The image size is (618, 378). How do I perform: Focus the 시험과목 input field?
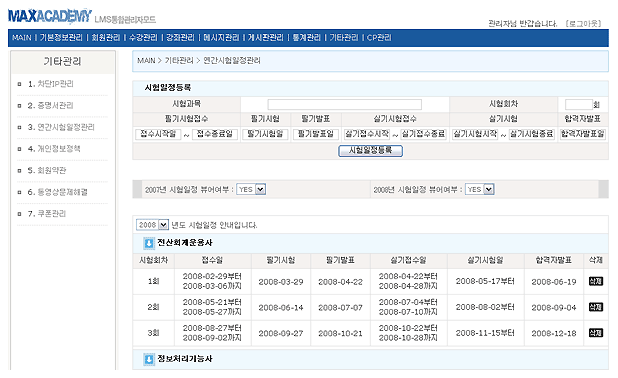345,104
